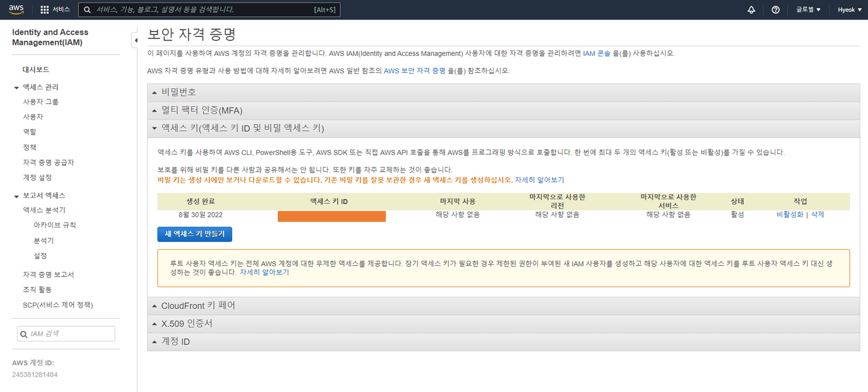Click the 삭제 link for the access key
Image resolution: width=868 pixels, height=392 pixels.
click(x=818, y=214)
